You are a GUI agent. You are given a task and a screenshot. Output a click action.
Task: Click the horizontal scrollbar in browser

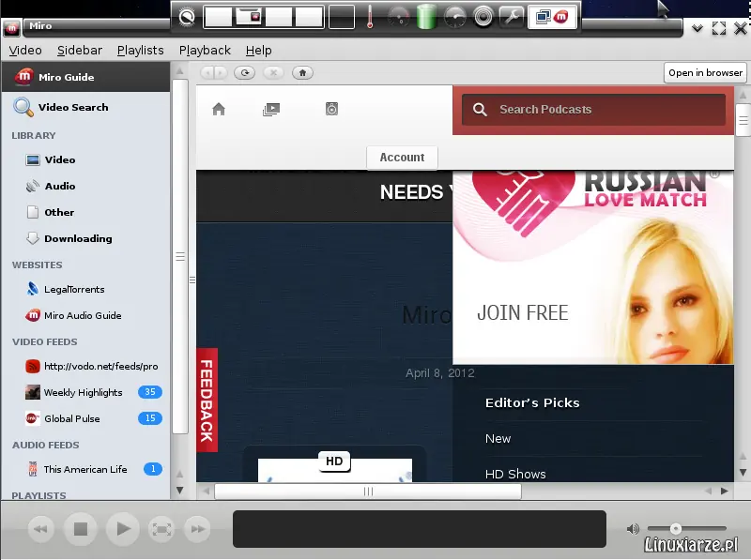[368, 492]
